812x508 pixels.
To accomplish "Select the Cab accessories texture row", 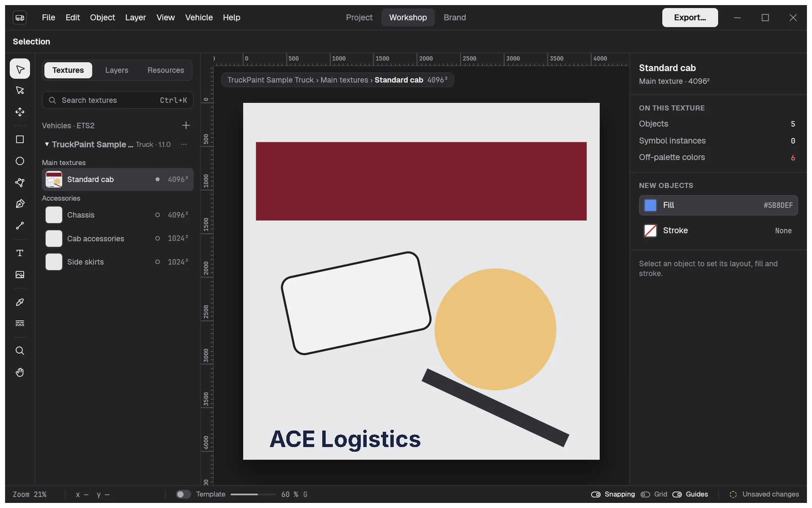I will pyautogui.click(x=118, y=238).
